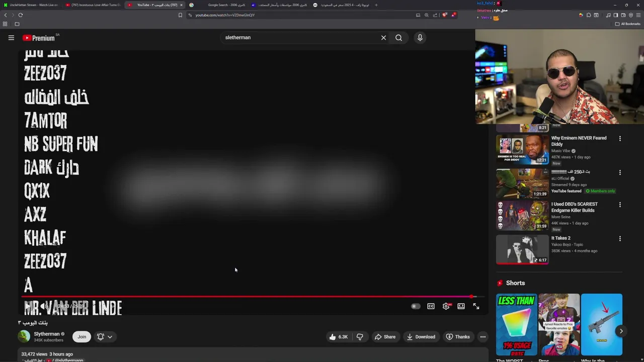Like the video (6.3K)
644x362 pixels.
(338, 337)
